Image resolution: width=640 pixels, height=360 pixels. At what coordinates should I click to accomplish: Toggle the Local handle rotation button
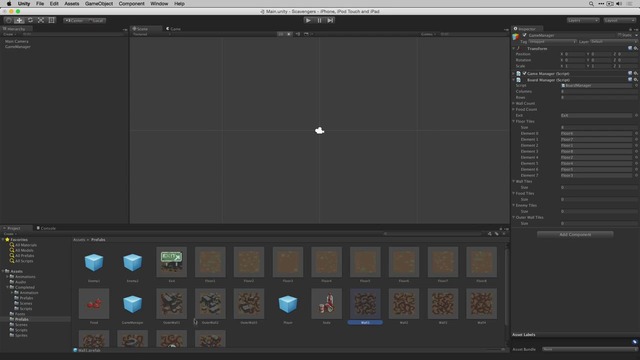96,20
